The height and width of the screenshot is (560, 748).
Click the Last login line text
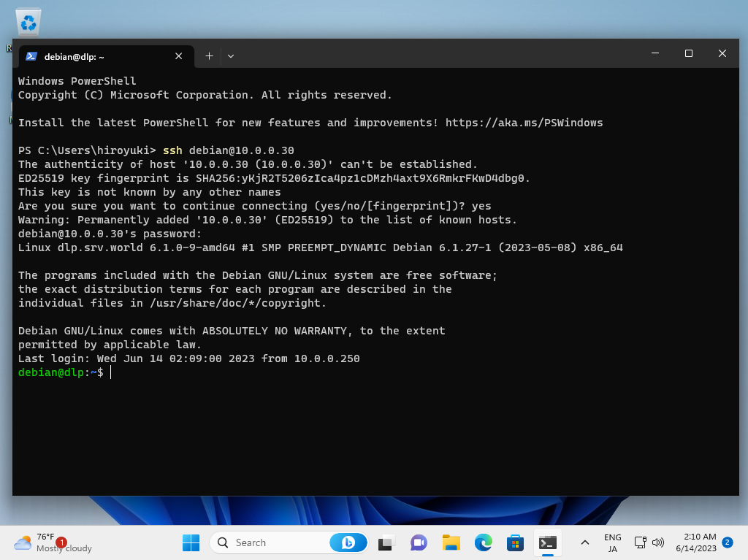coord(189,358)
